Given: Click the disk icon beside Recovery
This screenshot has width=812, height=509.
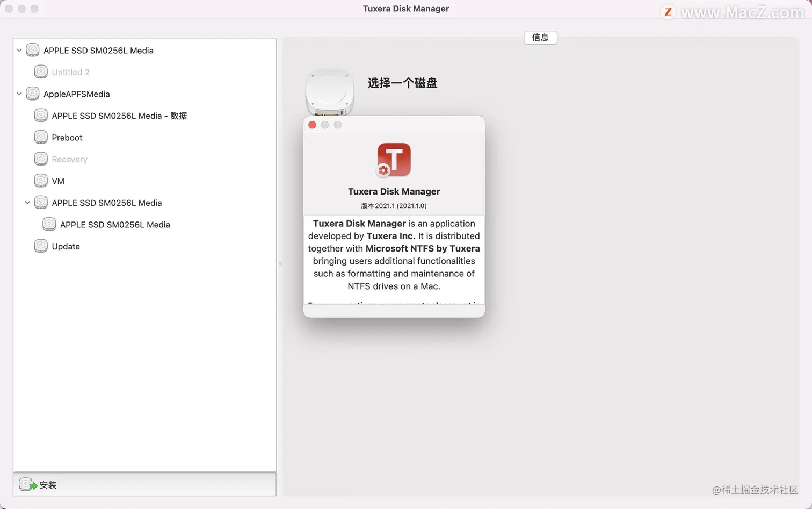Looking at the screenshot, I should click(41, 159).
